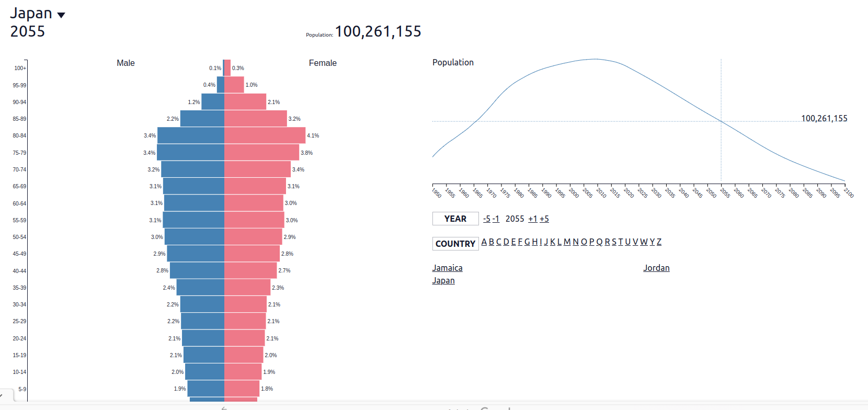This screenshot has width=868, height=410.
Task: Jump forward five years with +5
Action: pos(544,219)
